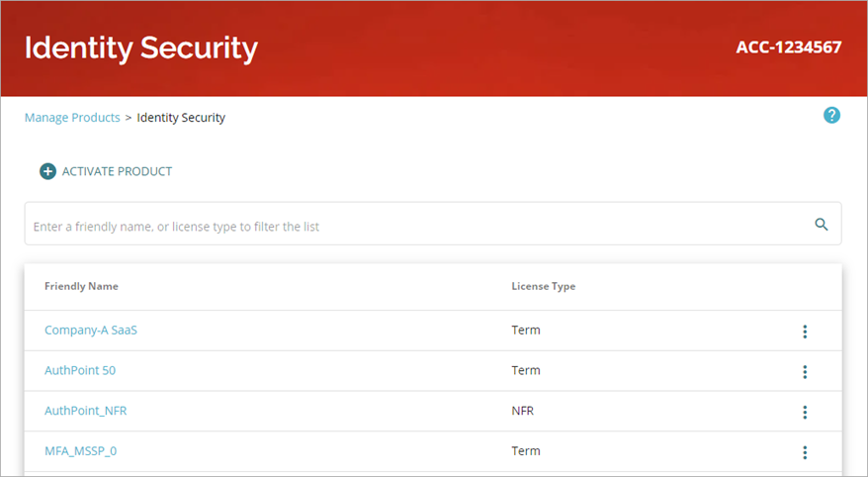
Task: Click the Term value for Company-A SaaS
Action: (525, 331)
